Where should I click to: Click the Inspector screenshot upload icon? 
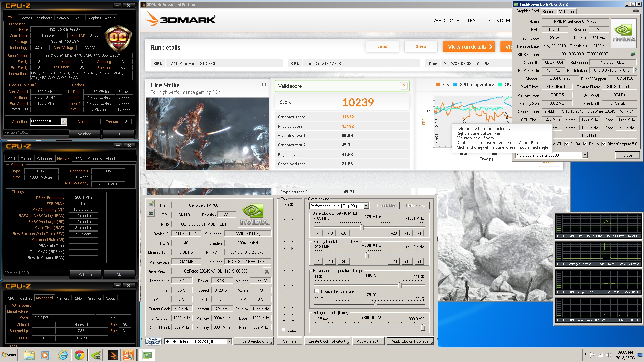pos(151,204)
